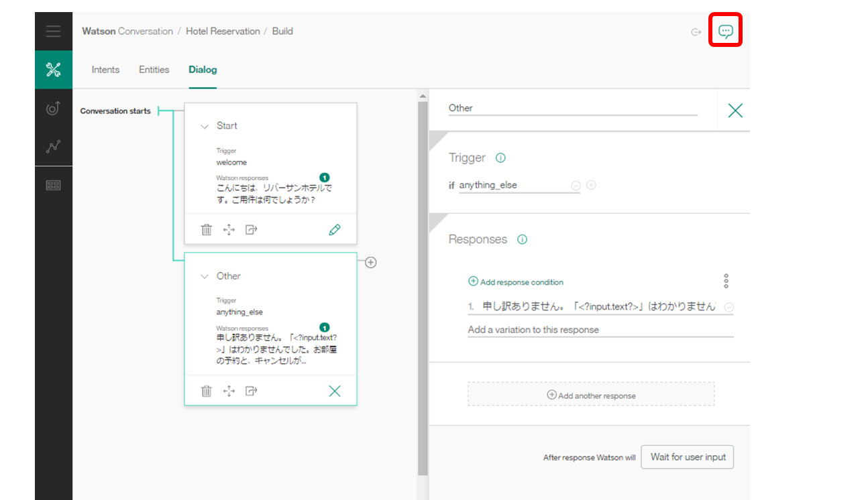Click the Jump to icon on Start node

(x=252, y=230)
